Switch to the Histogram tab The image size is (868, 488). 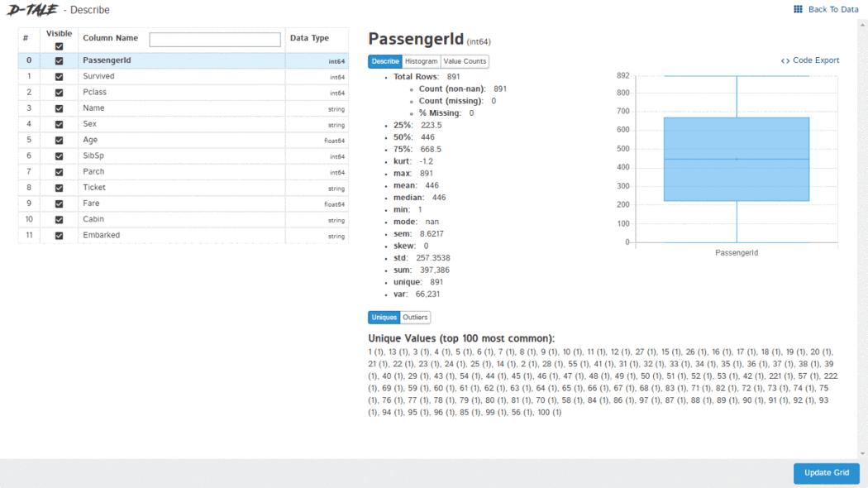(x=421, y=61)
